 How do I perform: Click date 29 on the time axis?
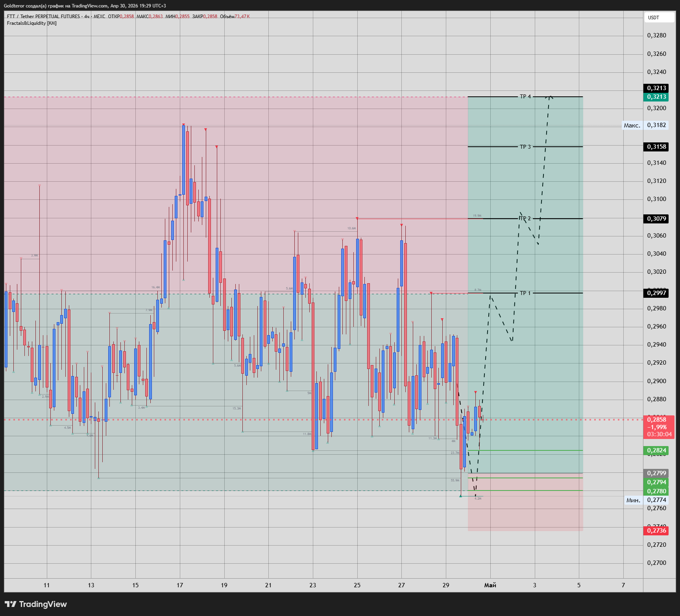(x=446, y=585)
